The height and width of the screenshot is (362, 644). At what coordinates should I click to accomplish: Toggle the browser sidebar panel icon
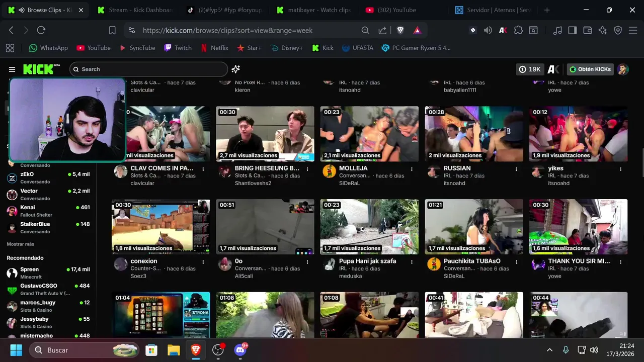point(572,30)
